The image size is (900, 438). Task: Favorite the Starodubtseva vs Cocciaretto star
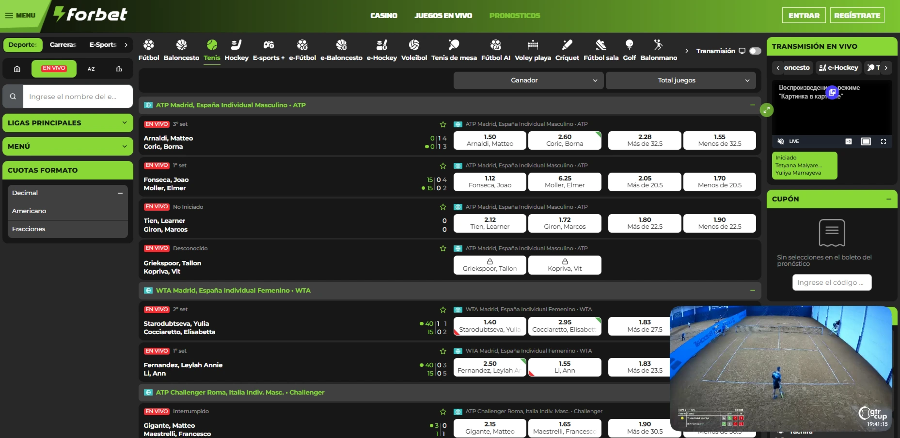[443, 309]
